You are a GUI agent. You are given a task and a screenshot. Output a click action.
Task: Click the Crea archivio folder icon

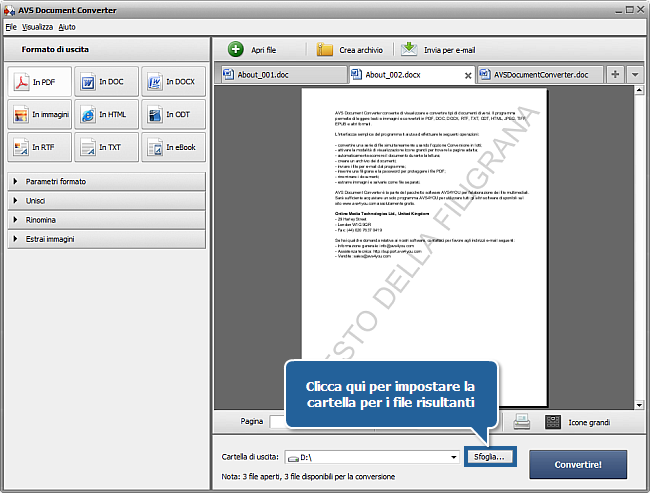[x=325, y=49]
